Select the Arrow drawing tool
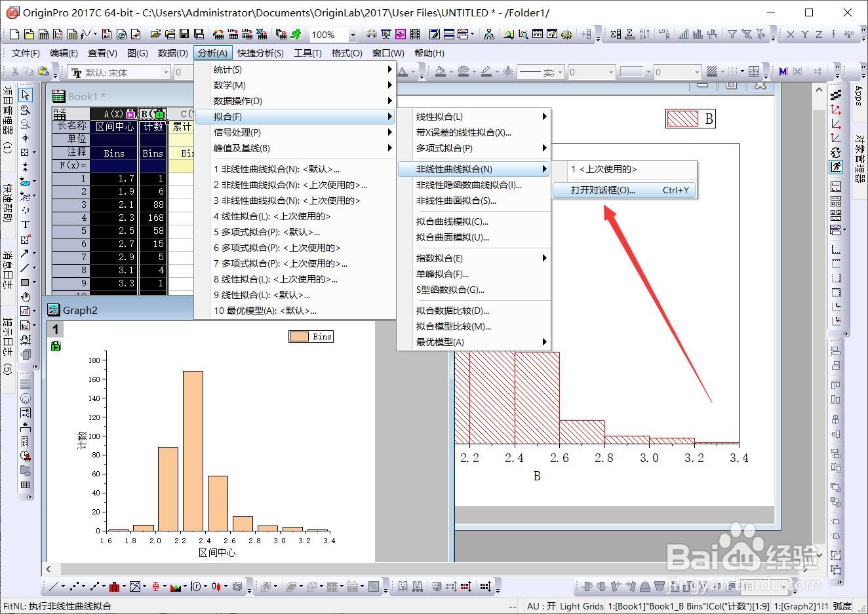 coord(24,254)
